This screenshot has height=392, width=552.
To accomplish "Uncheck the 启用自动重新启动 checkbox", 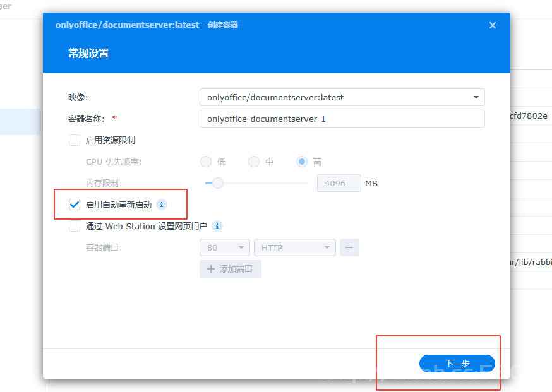I will (75, 205).
